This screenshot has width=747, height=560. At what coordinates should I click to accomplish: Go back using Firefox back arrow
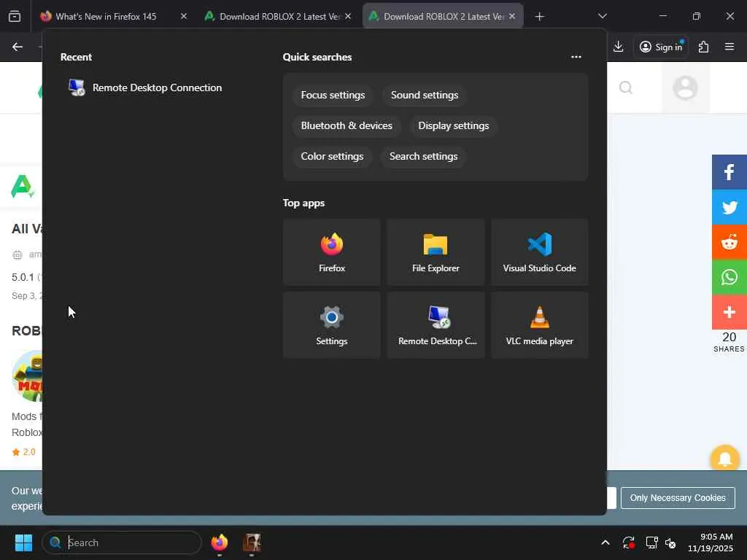pyautogui.click(x=18, y=47)
